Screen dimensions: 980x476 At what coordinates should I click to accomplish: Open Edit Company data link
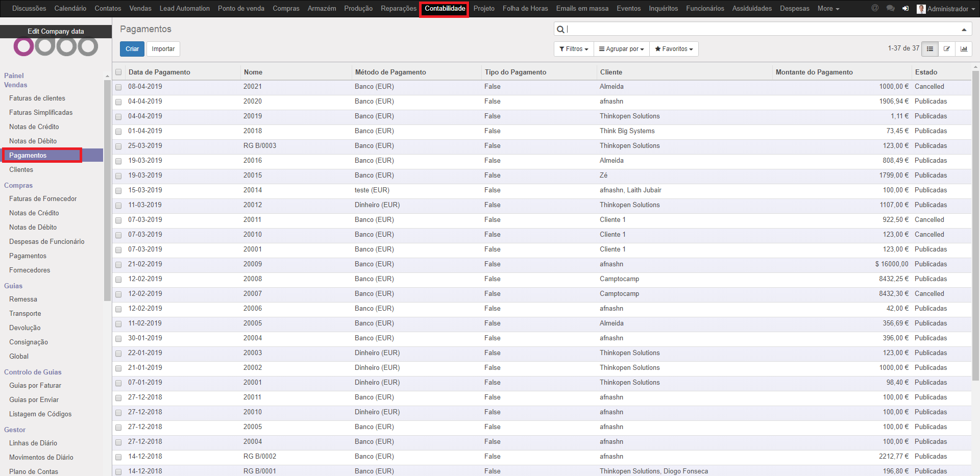click(56, 31)
